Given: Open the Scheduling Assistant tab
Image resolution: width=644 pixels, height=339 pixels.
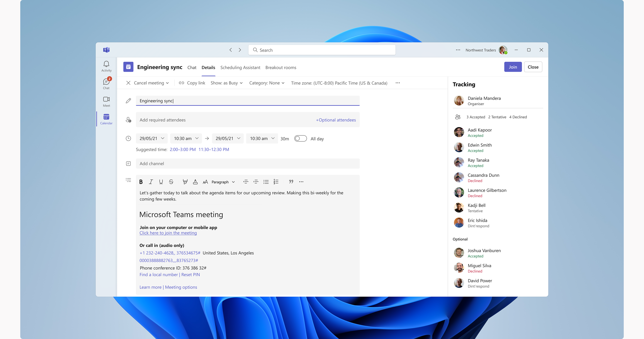Looking at the screenshot, I should click(240, 67).
